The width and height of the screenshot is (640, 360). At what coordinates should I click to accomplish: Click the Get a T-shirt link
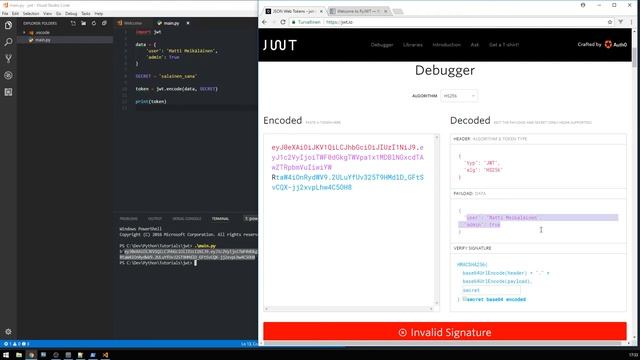click(x=504, y=45)
